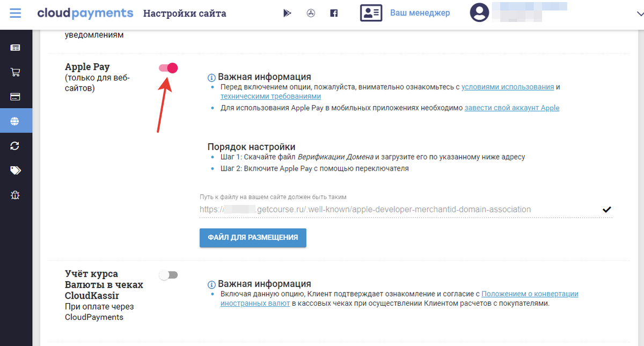Select the list icon in the sidebar
The height and width of the screenshot is (346, 644).
pyautogui.click(x=15, y=48)
